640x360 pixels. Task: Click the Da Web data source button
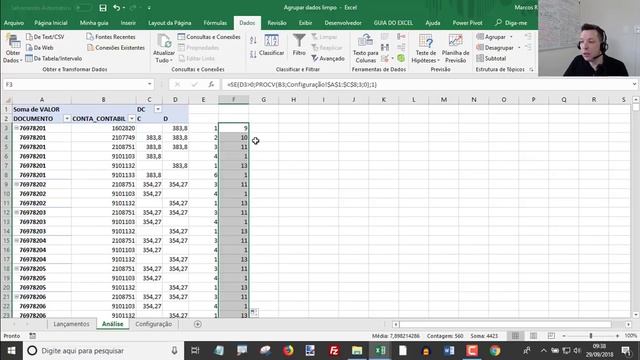coord(40,48)
